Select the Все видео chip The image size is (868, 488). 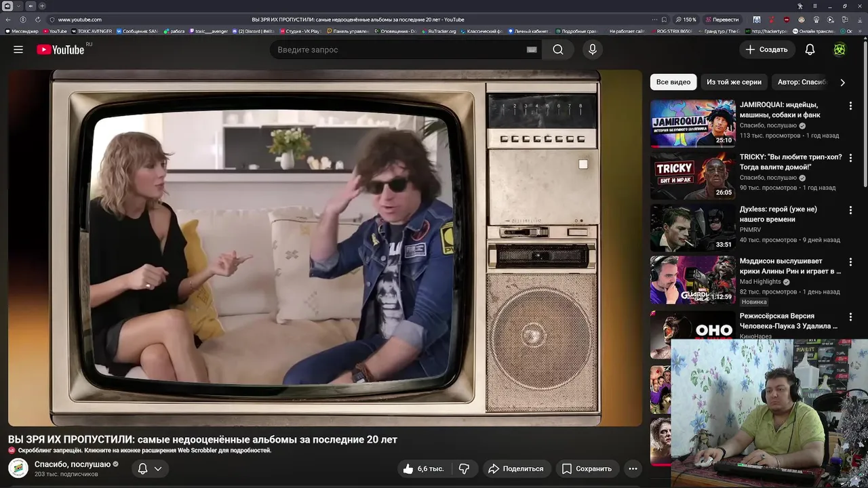click(x=673, y=82)
